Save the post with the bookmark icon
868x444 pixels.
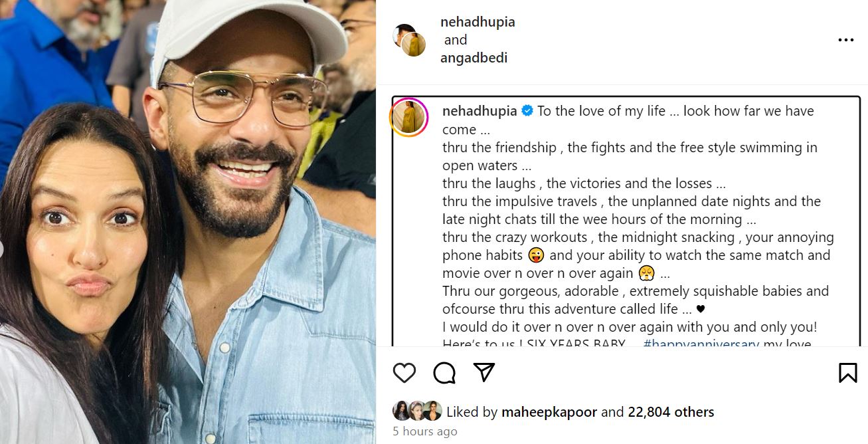847,373
